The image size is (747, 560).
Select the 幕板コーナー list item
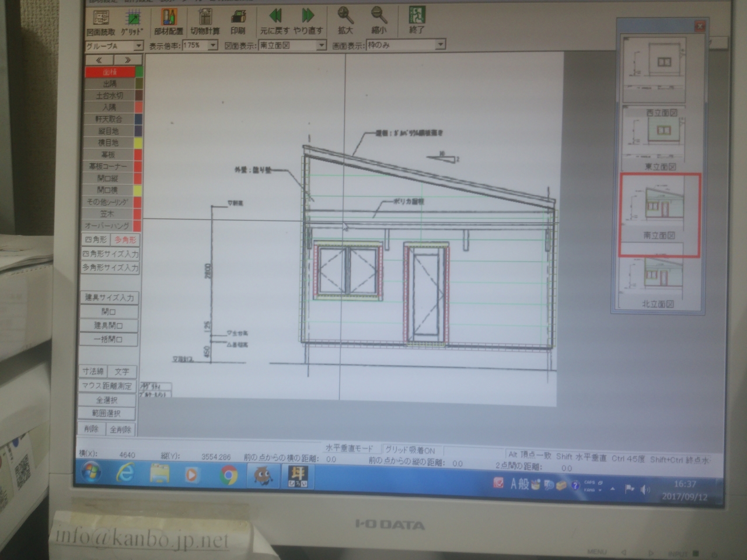pyautogui.click(x=110, y=167)
